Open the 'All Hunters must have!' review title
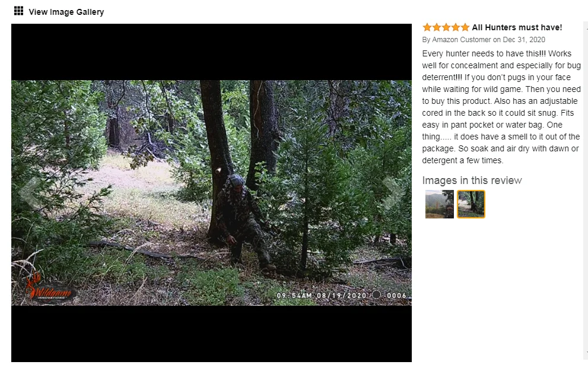Image resolution: width=588 pixels, height=371 pixels. 517,27
